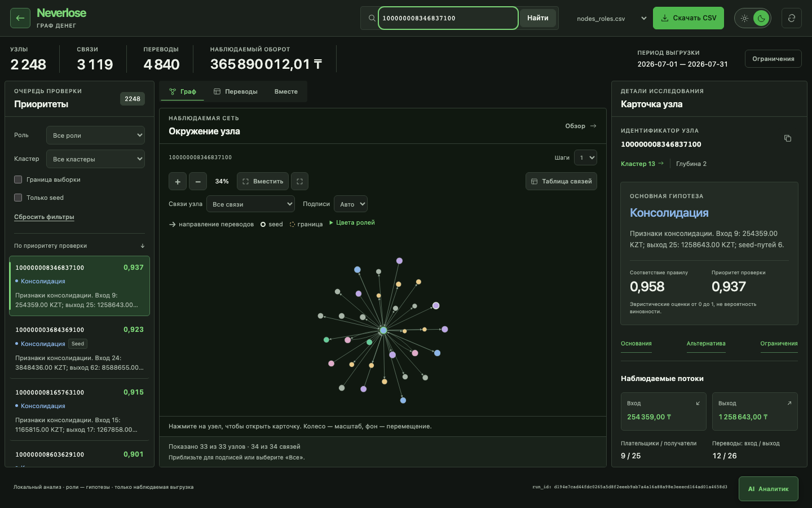Expand the Цвета ролей legend
This screenshot has height=508, width=812.
tap(352, 223)
